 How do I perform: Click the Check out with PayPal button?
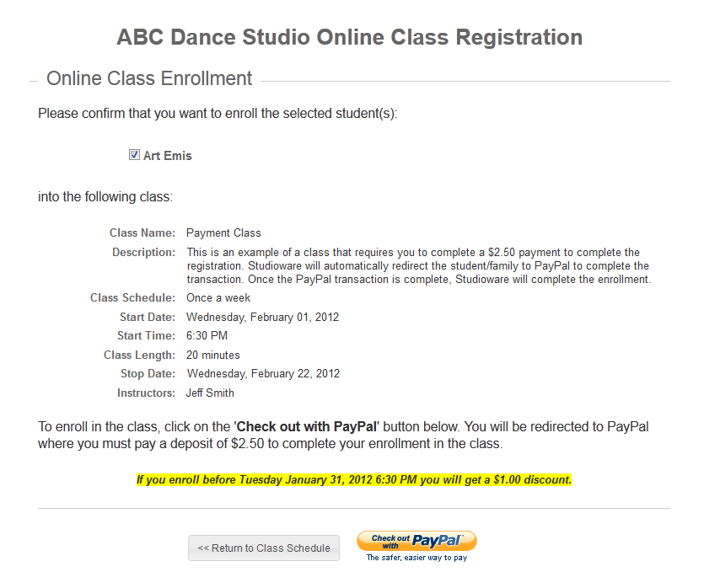coord(416,541)
